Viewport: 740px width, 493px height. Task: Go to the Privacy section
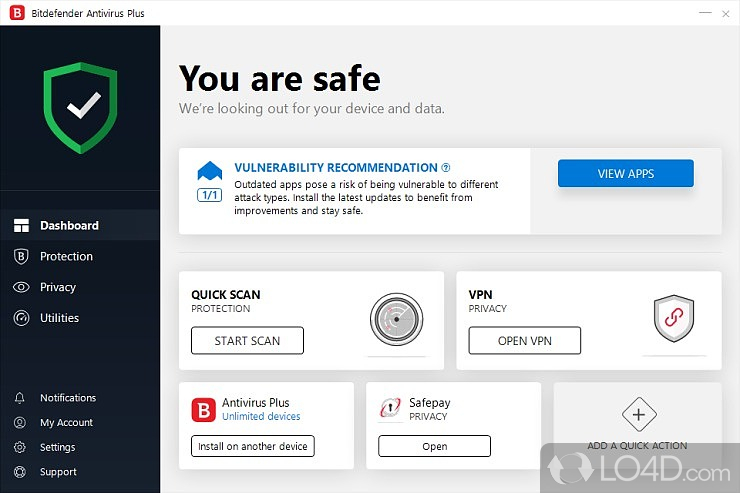[x=80, y=287]
